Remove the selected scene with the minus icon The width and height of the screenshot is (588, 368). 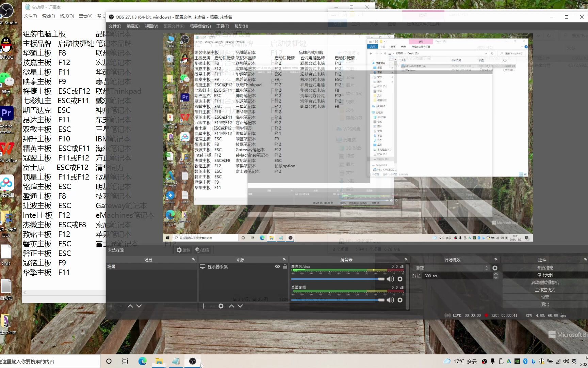(x=120, y=306)
